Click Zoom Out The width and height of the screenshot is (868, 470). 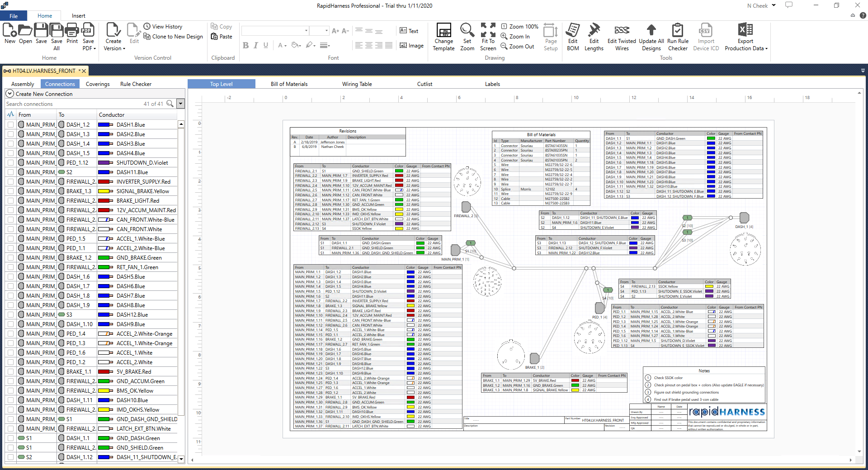(x=518, y=47)
